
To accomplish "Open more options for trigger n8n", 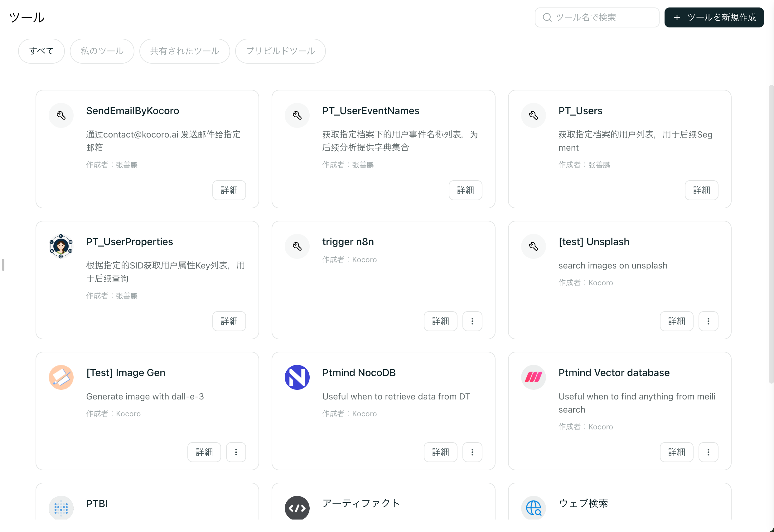I will pos(472,321).
